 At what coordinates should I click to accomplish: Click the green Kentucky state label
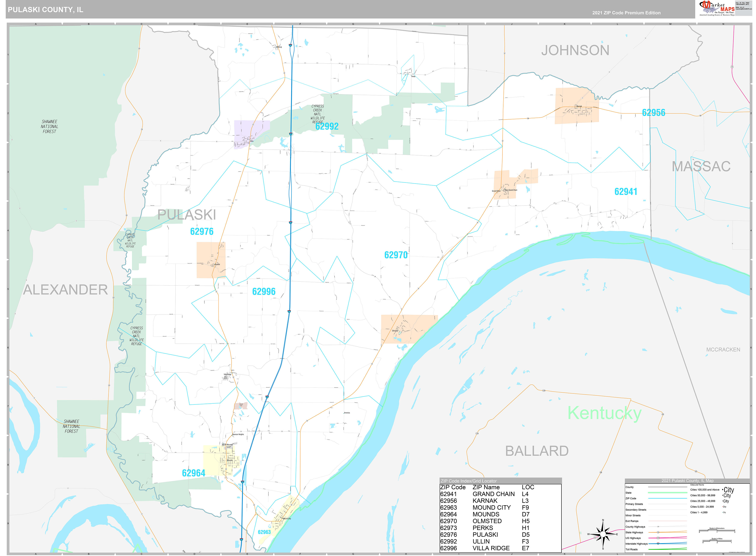pos(605,413)
